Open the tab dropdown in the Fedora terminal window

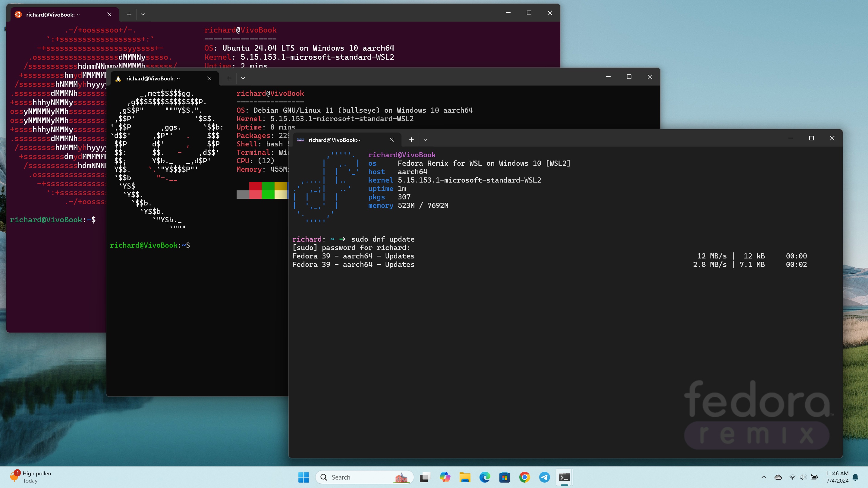click(x=425, y=139)
